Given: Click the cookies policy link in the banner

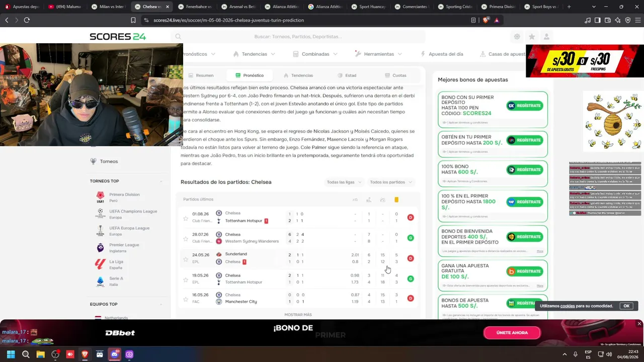Looking at the screenshot, I should 568,306.
